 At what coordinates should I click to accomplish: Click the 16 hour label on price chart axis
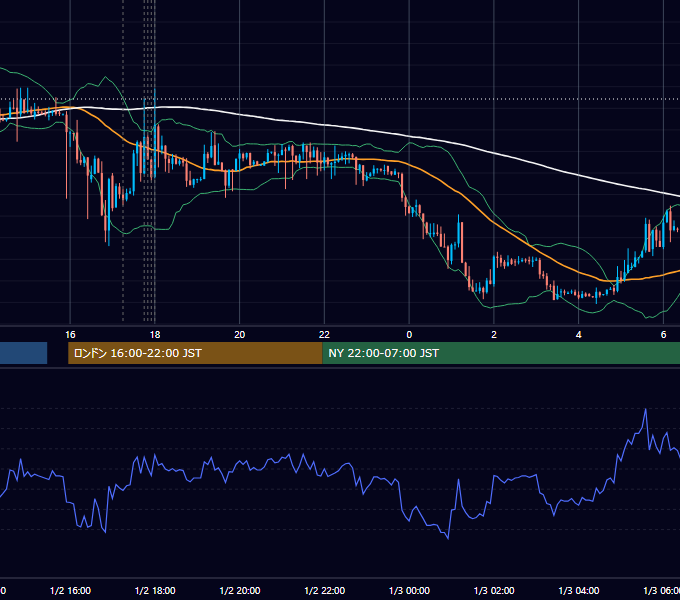point(70,335)
